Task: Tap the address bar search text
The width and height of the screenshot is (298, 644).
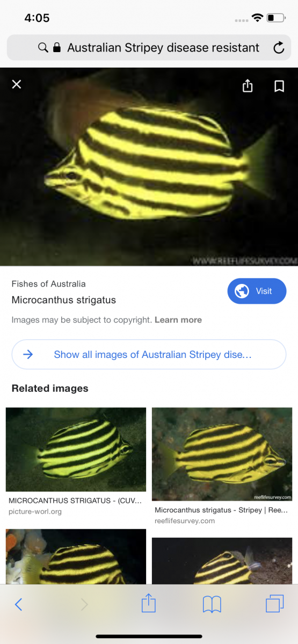Action: 163,48
